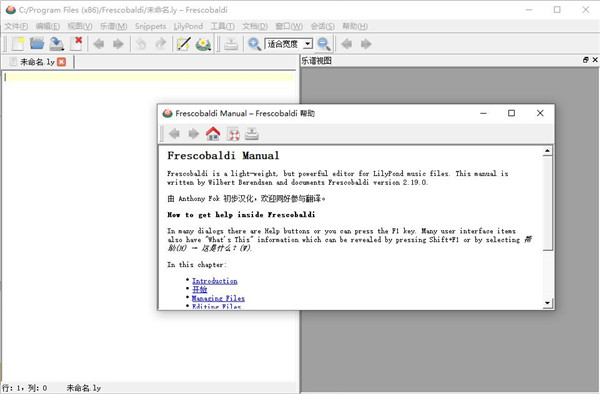Open the help home page icon

(x=213, y=134)
